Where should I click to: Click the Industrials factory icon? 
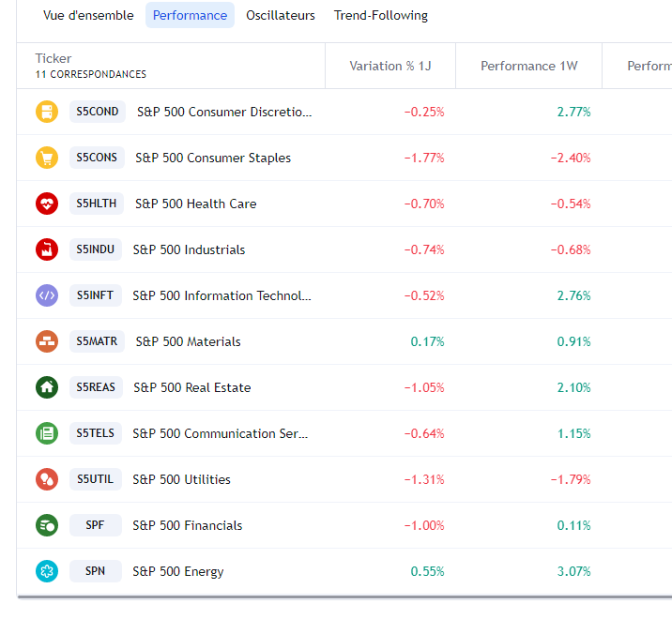47,249
